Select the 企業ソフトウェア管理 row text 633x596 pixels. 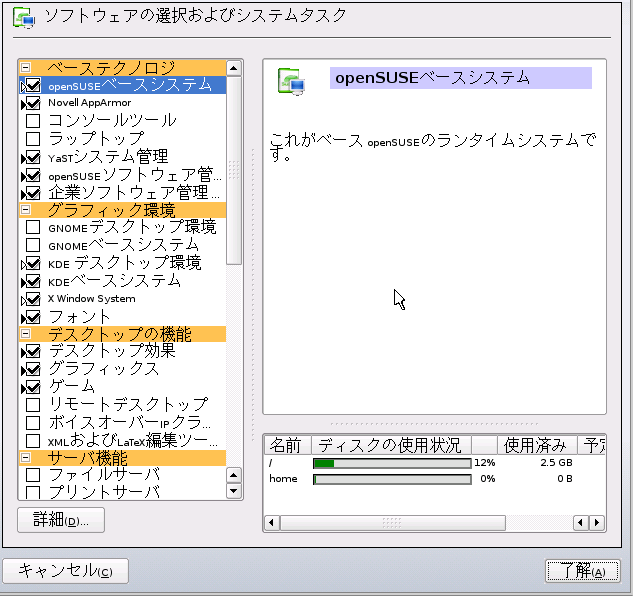(134, 193)
